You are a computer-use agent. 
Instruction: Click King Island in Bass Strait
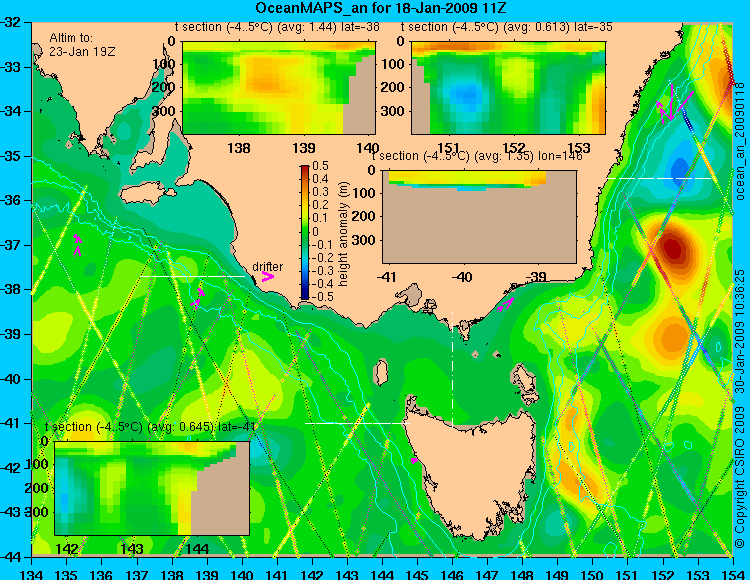381,372
